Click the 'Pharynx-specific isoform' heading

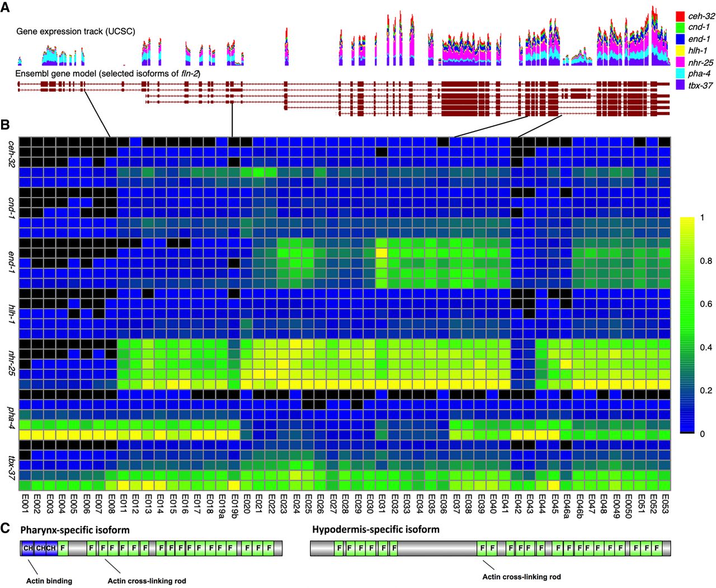tap(75, 530)
